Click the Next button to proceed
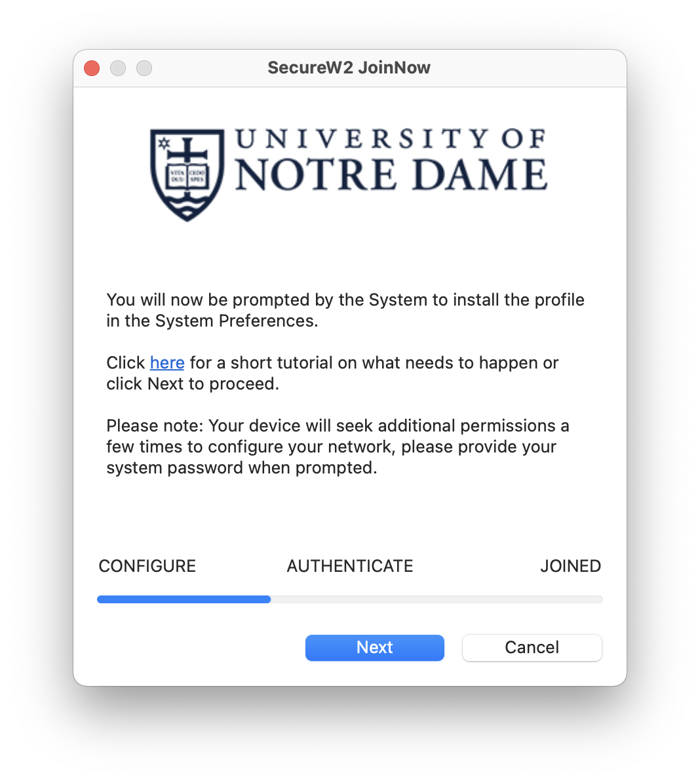700x783 pixels. pyautogui.click(x=374, y=647)
